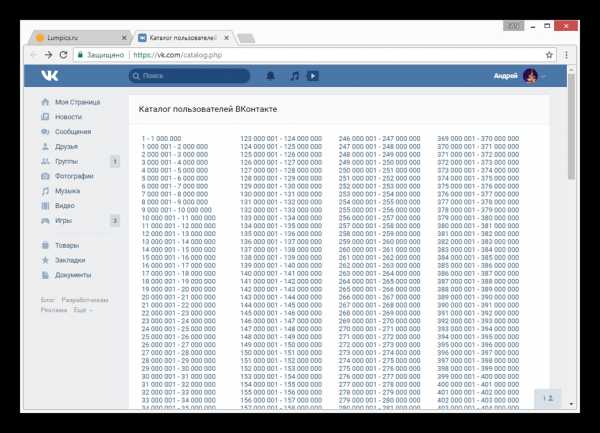Open the Реклама footer link

[x=54, y=310]
